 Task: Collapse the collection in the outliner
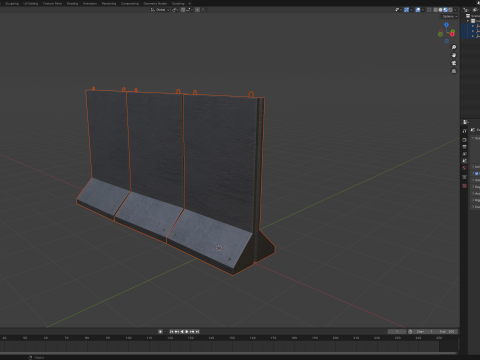point(468,21)
